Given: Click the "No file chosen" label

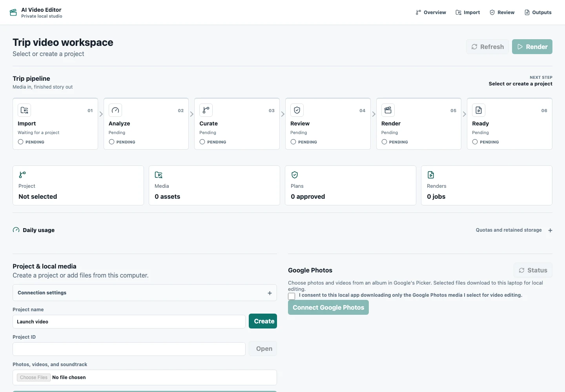Looking at the screenshot, I should click(x=69, y=377).
